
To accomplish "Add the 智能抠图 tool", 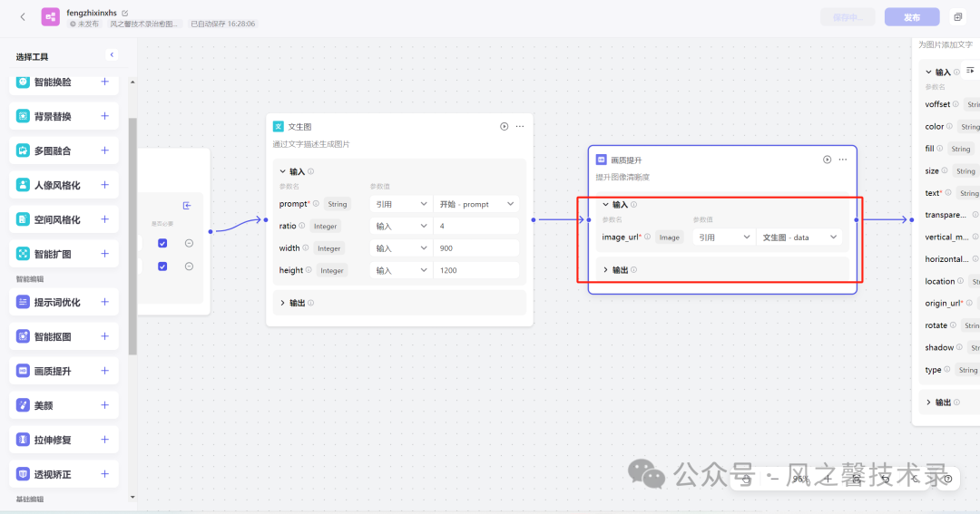I will [x=105, y=336].
